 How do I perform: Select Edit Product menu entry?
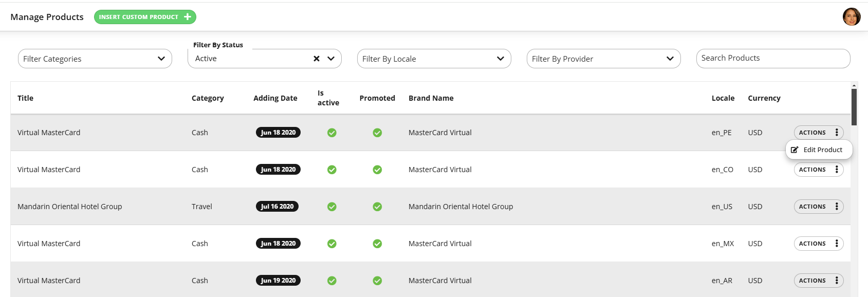point(819,150)
